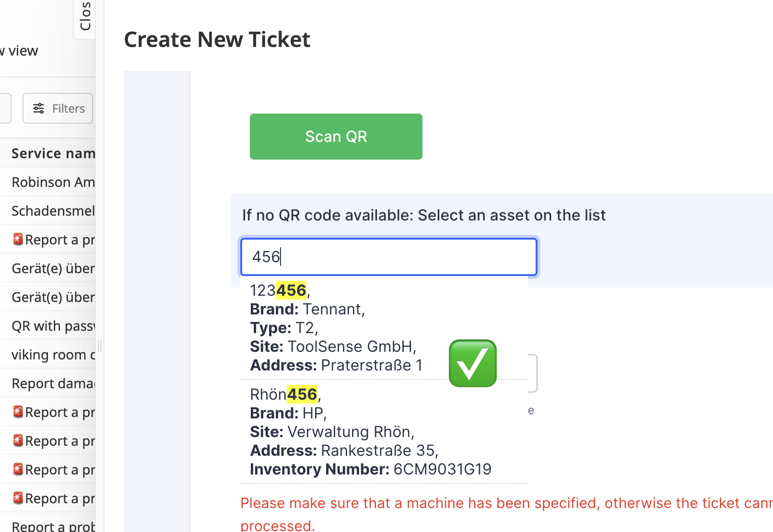
Task: Open the Report damag service row
Action: tap(53, 383)
